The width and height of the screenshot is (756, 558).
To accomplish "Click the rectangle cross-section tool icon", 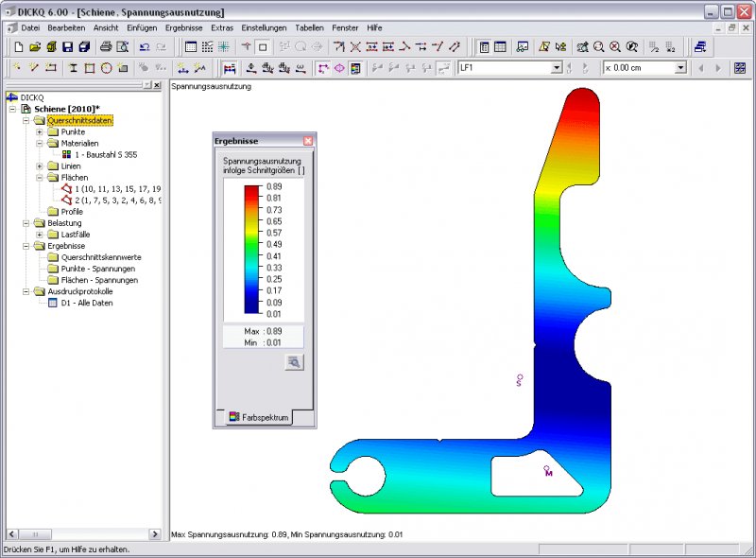I will pos(90,68).
